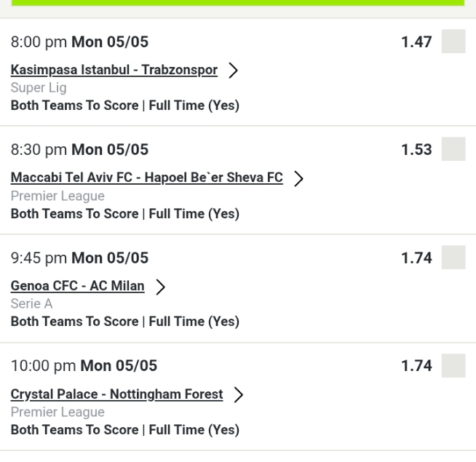476x462 pixels.
Task: Expand chevron beside Kasimpasa Istanbul - Trabzonspor
Action: pos(233,71)
